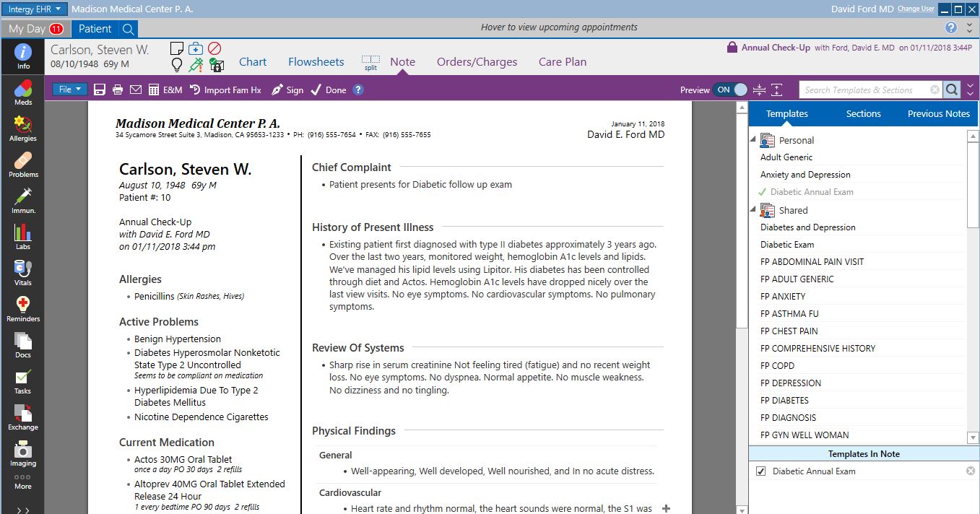Open the Problems sidebar icon

point(23,165)
